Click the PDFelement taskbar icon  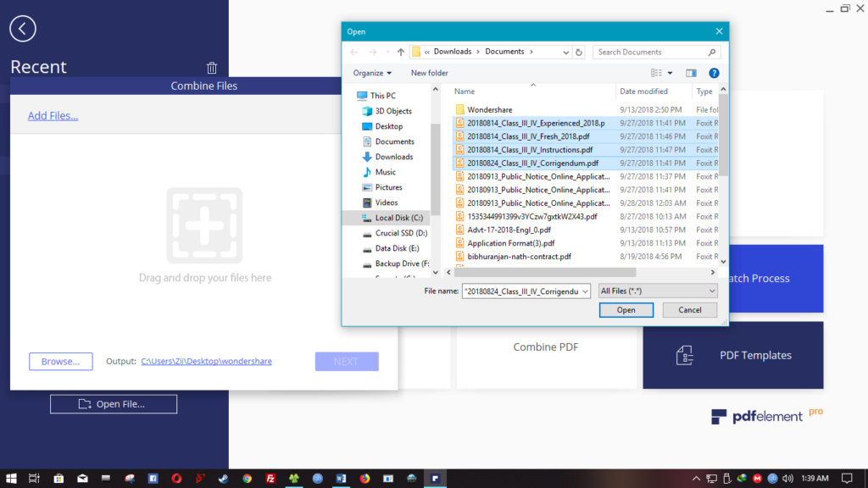click(435, 479)
